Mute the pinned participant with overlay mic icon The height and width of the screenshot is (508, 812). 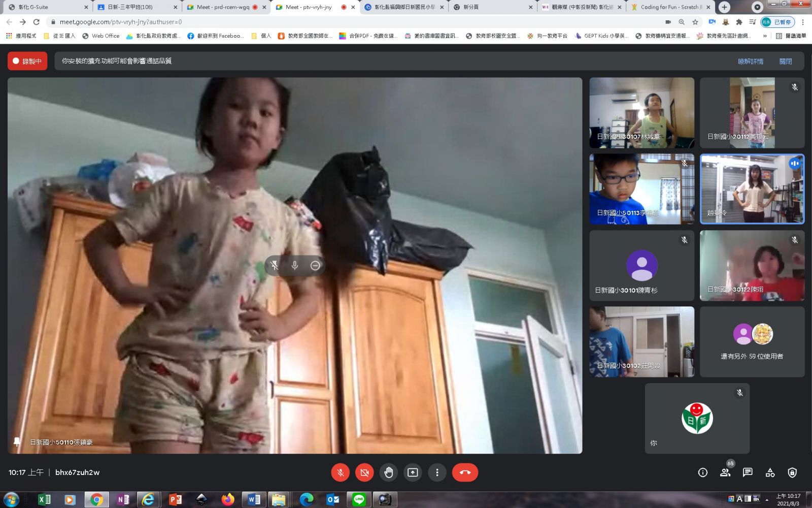pos(295,265)
